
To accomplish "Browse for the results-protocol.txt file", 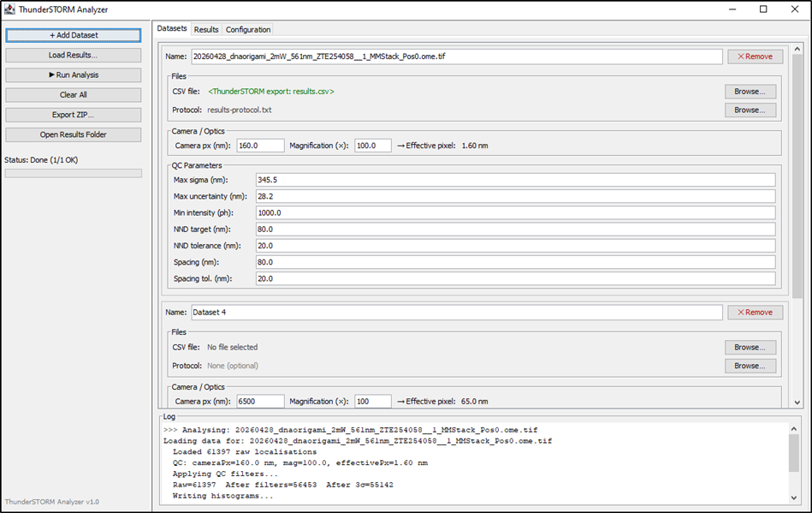I will [x=750, y=110].
